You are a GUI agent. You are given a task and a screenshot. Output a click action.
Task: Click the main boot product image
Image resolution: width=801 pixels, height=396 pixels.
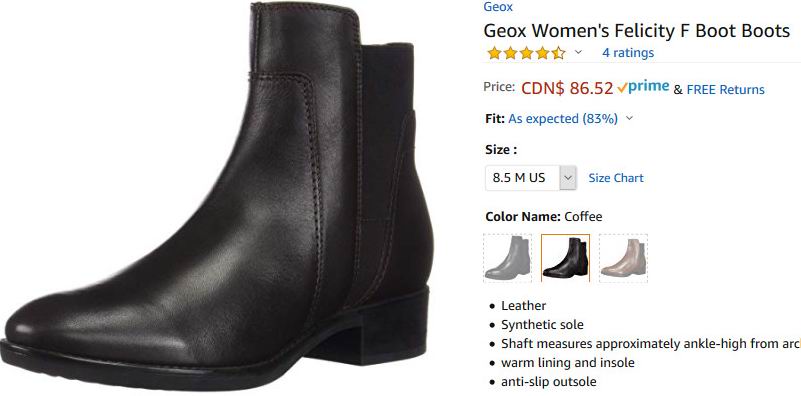(217, 197)
